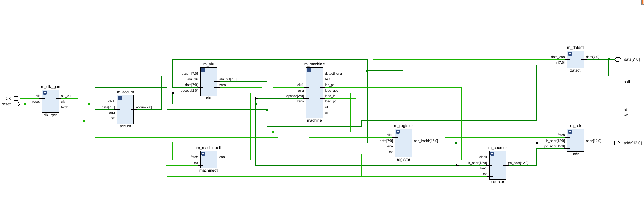Expand the m_machine block plus icon
Viewport: 644px width, 206px height.
[309, 70]
